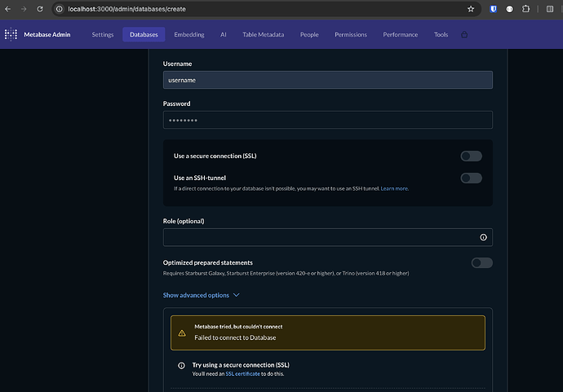Click the round extension icon beside Bitwarden

coord(509,9)
